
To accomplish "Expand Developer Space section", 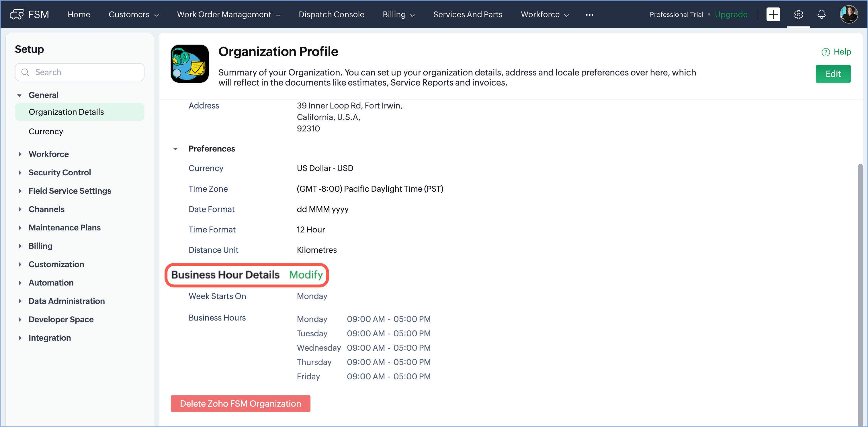I will click(20, 319).
